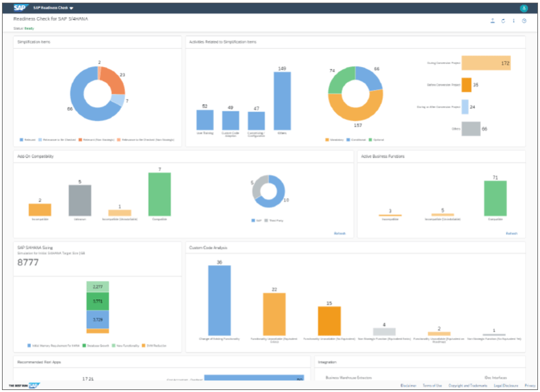Click the information icon in page header
The width and height of the screenshot is (540, 392).
click(x=514, y=21)
